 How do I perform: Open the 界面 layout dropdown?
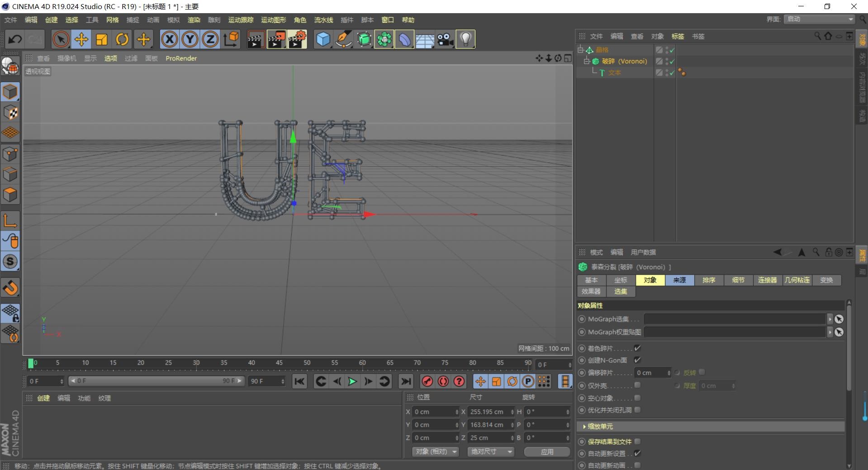pyautogui.click(x=819, y=19)
